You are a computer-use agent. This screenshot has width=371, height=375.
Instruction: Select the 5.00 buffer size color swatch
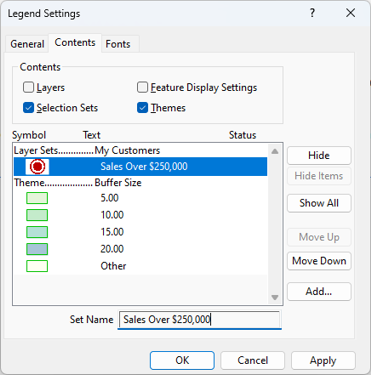coord(37,198)
